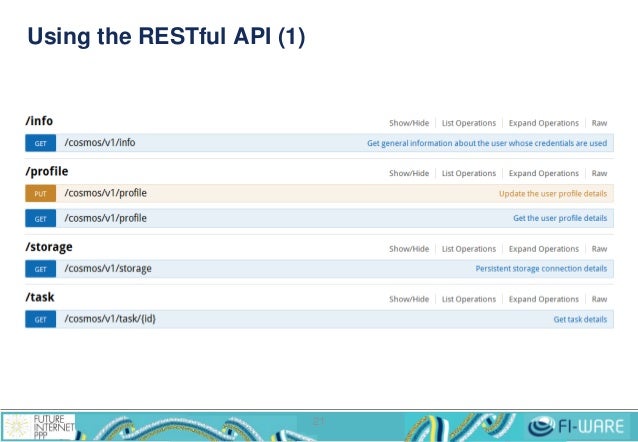Viewport: 638px width, 442px height.
Task: Open the /task section heading
Action: [40, 297]
